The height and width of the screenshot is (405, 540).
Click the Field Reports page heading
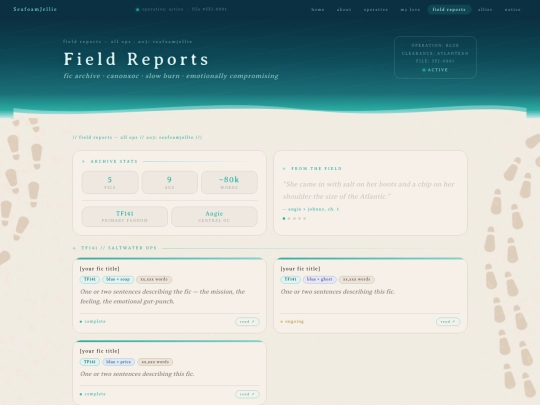[x=136, y=59]
